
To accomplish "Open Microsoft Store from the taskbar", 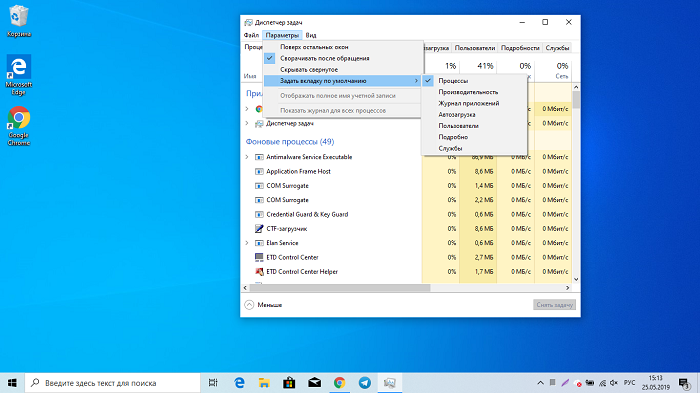I will 289,383.
